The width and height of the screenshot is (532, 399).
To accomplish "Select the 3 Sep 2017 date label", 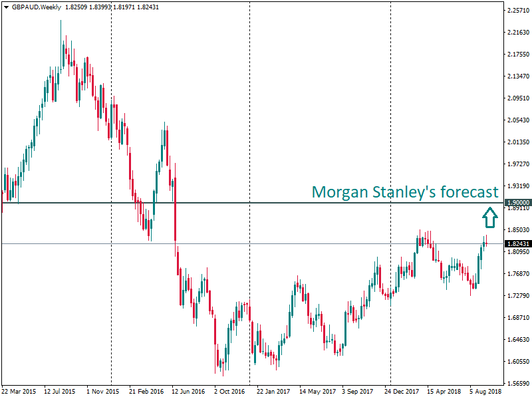I will tap(359, 392).
